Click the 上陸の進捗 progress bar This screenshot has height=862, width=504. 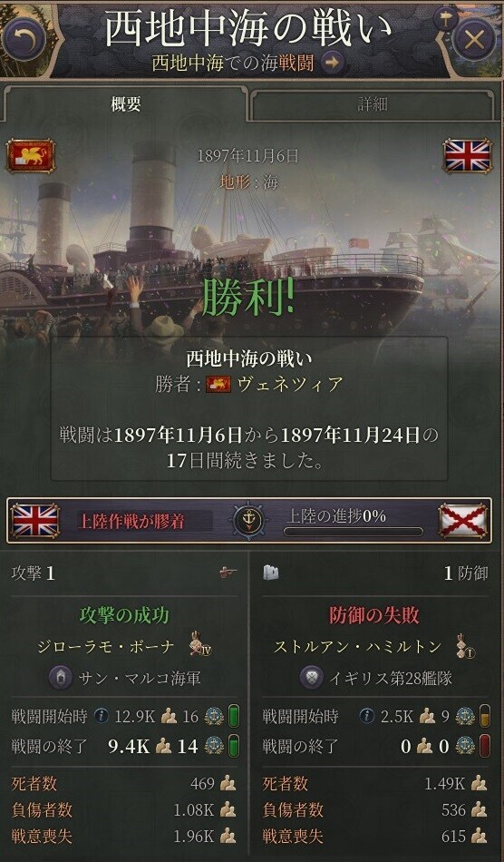point(354,532)
